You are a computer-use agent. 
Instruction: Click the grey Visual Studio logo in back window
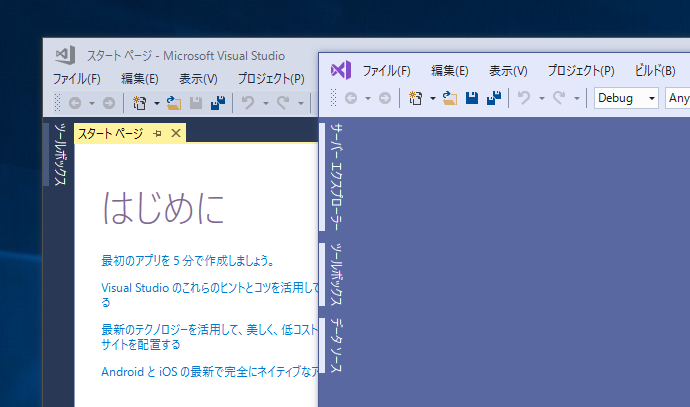(x=65, y=55)
